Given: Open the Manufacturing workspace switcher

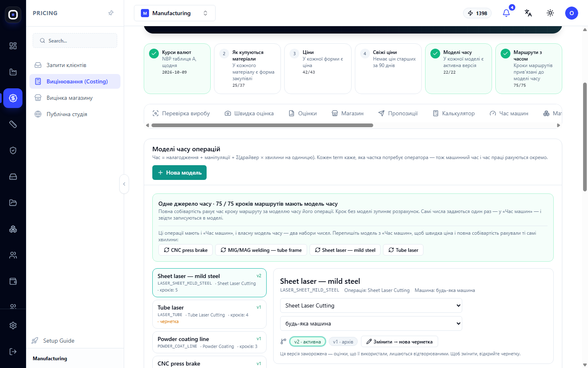Looking at the screenshot, I should (175, 13).
